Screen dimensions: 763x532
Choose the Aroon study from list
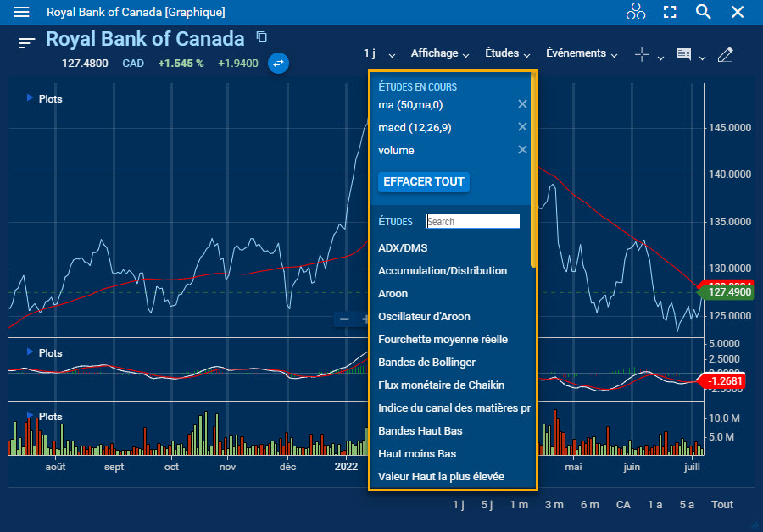click(393, 293)
